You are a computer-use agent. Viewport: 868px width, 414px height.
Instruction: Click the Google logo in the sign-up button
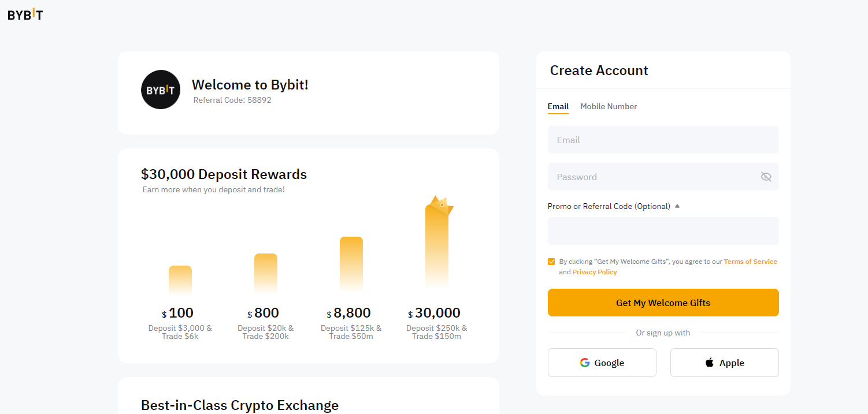[x=585, y=363]
